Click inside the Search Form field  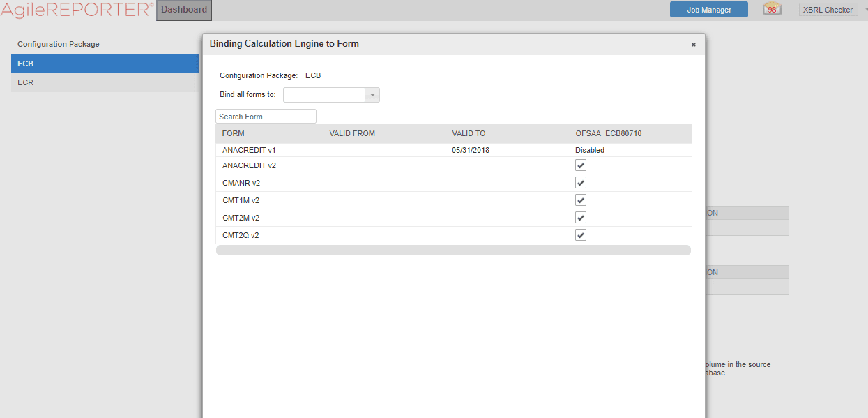click(266, 116)
